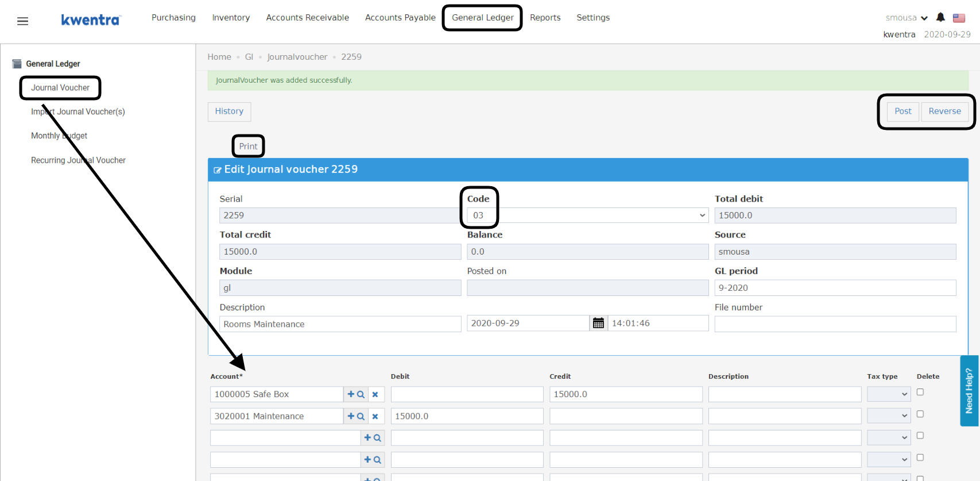
Task: Click the Total debit field
Action: [x=835, y=216]
